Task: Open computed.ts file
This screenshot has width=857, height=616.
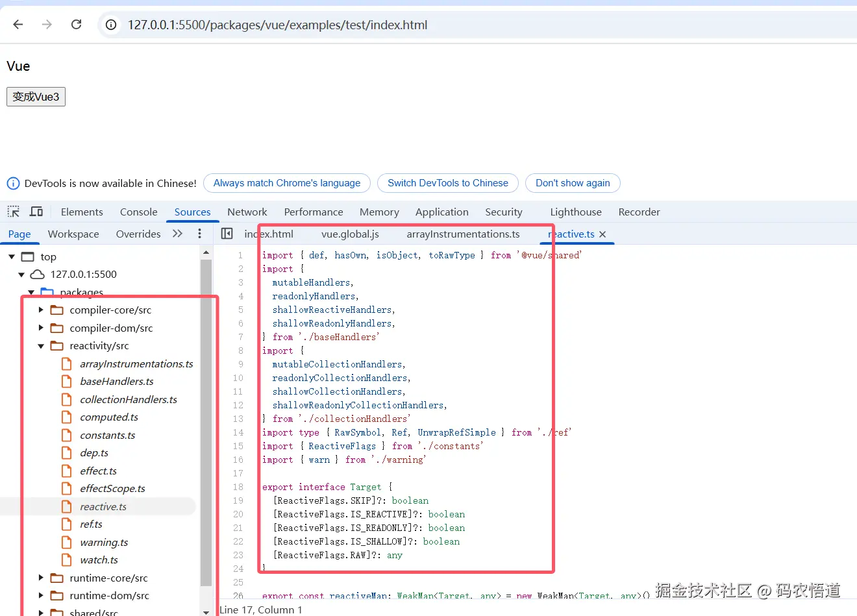Action: (x=109, y=417)
